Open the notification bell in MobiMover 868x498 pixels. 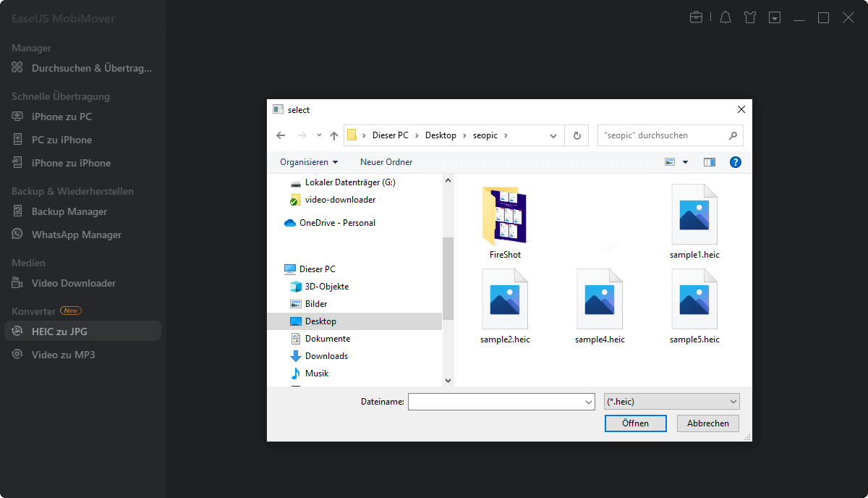point(726,17)
